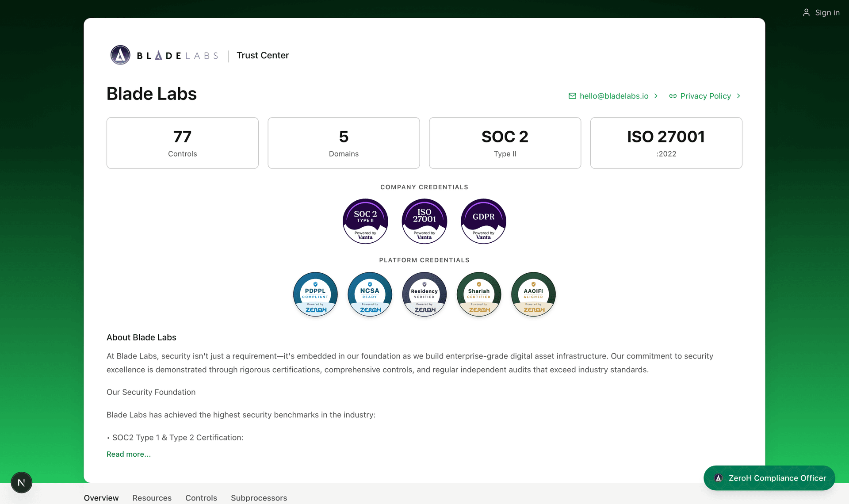The image size is (849, 504).
Task: Open the GDPR Vanta credential badge
Action: coord(483,221)
